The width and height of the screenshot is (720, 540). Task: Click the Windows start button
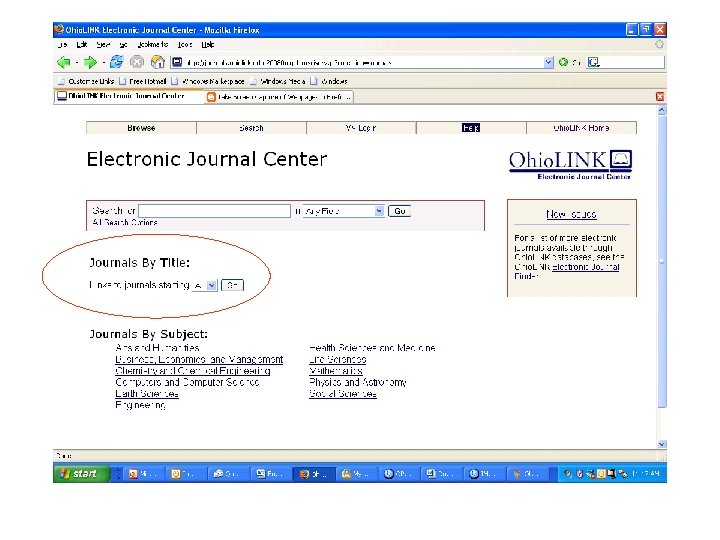point(81,473)
